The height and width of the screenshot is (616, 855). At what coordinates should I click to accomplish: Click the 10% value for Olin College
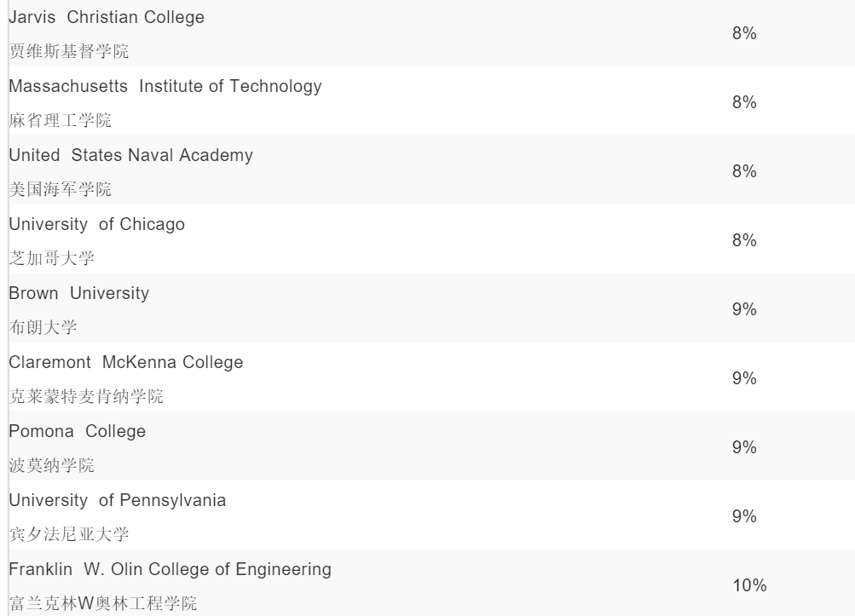point(749,586)
